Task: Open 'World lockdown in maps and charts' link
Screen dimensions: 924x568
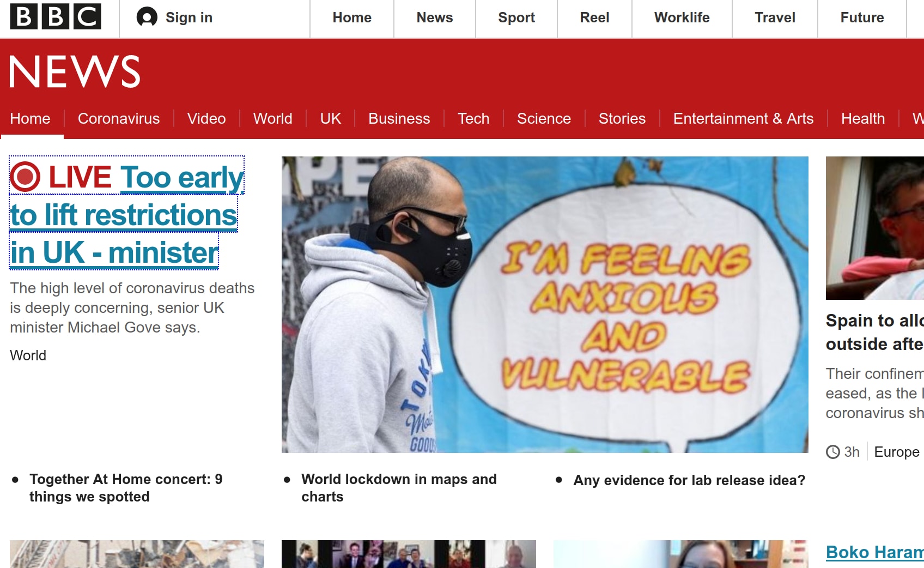Action: 399,488
